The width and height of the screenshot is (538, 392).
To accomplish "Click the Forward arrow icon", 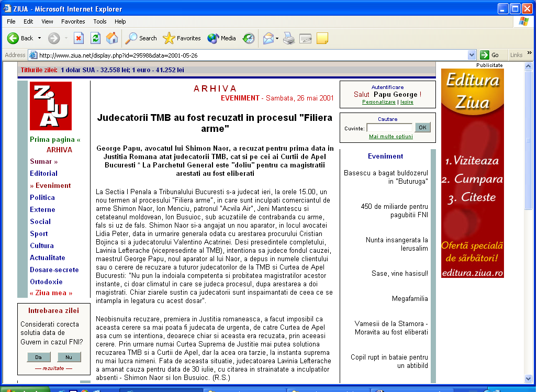I will (x=53, y=38).
